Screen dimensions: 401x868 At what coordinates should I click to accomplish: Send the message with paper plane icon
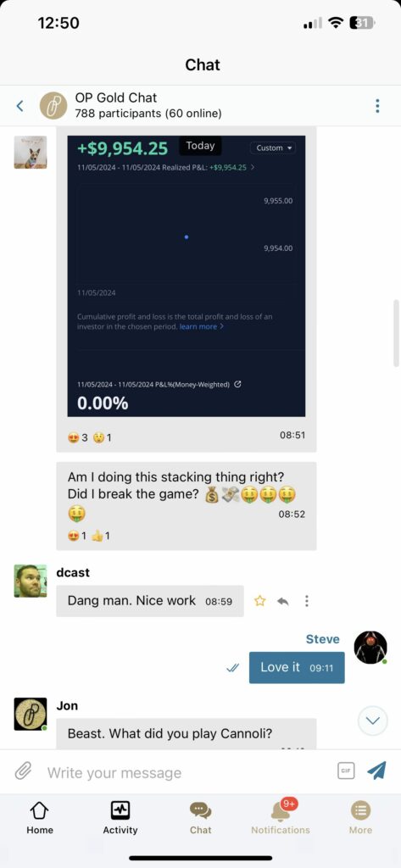(376, 771)
